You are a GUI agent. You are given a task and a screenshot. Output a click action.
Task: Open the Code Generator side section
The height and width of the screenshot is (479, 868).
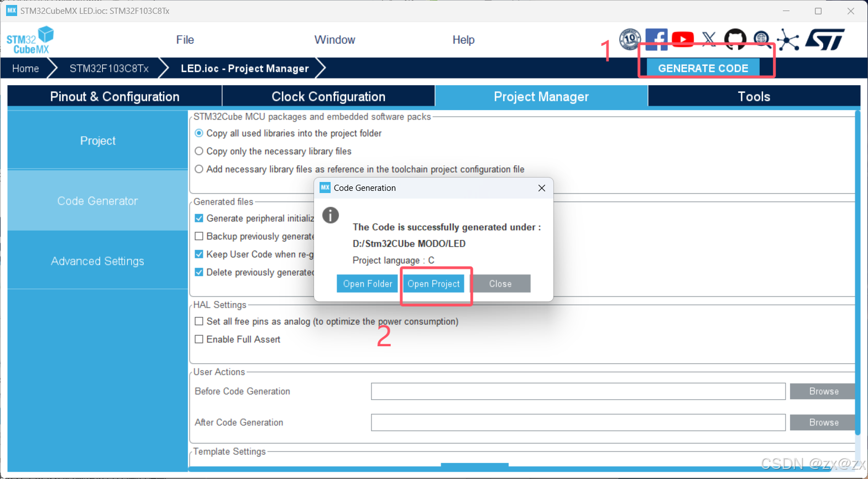point(98,201)
